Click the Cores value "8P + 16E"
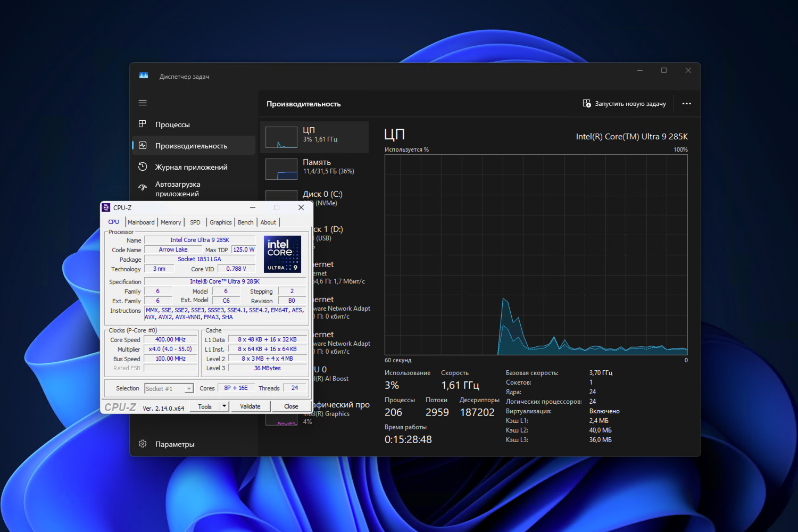 (236, 388)
